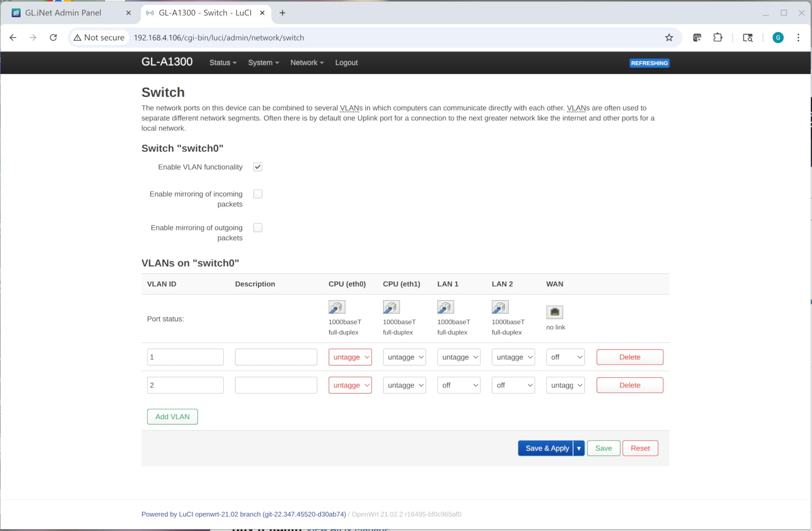Open VLAN 1 WAN dropdown set to off
Screen dimensions: 812x531
(565, 357)
